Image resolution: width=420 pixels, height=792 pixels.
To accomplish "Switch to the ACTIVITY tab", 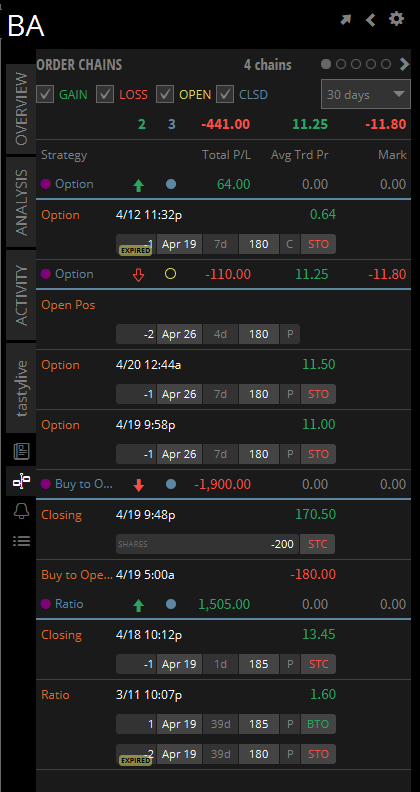I will tap(21, 295).
